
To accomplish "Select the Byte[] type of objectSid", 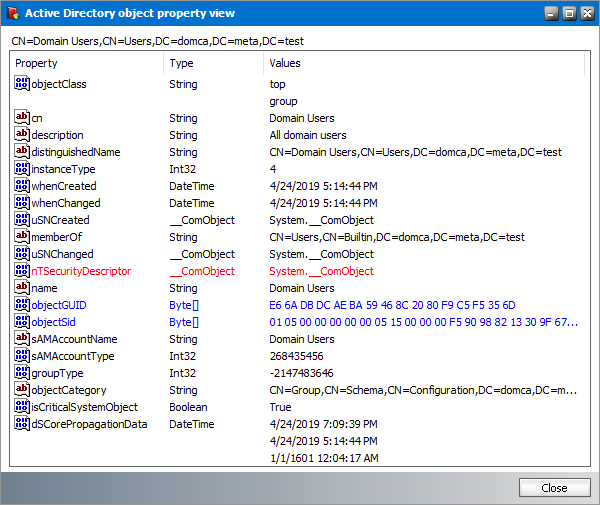I will [184, 322].
